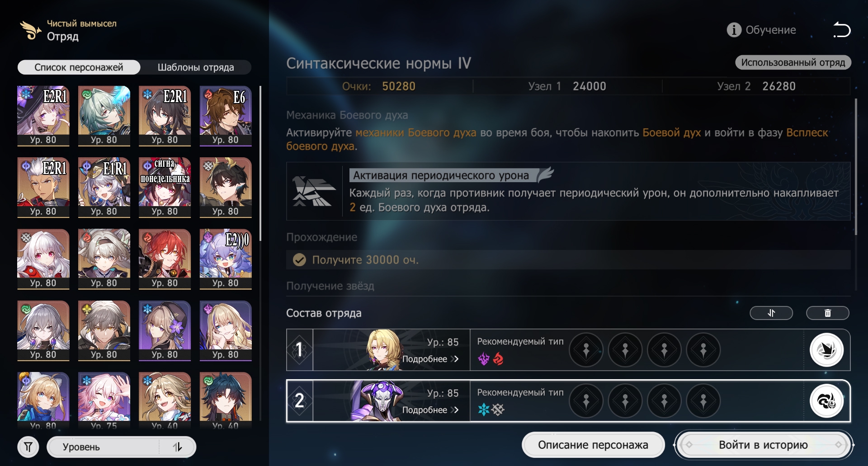Image resolution: width=868 pixels, height=466 pixels.
Task: Select the bird buff icon for team 1
Action: coord(826,350)
